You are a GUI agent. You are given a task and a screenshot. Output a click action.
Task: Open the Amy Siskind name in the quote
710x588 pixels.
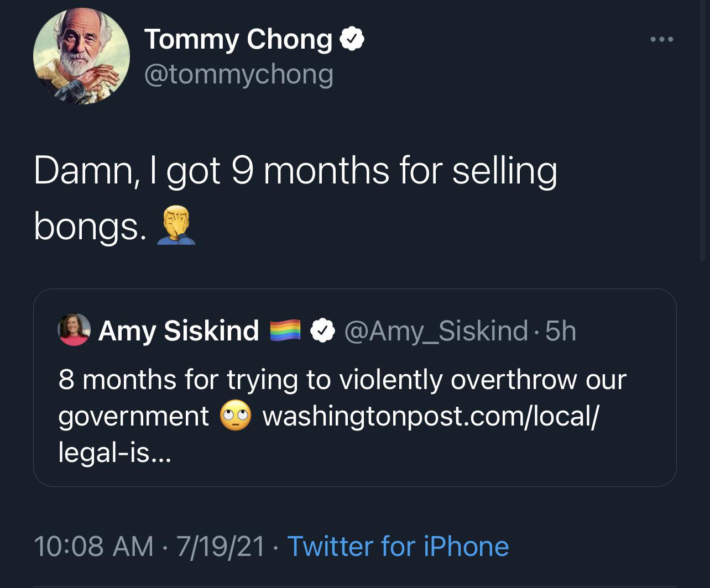tap(178, 331)
